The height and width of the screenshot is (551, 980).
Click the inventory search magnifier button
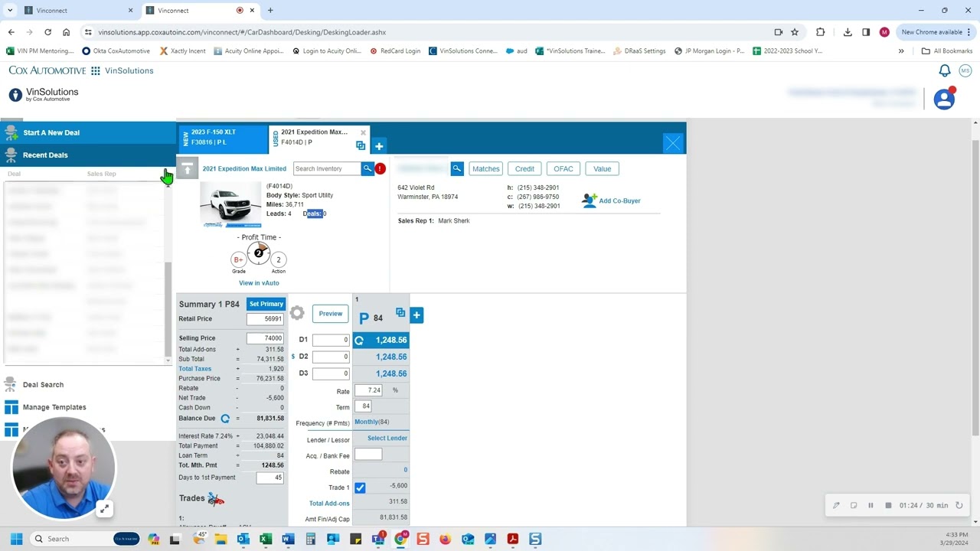[x=367, y=168]
